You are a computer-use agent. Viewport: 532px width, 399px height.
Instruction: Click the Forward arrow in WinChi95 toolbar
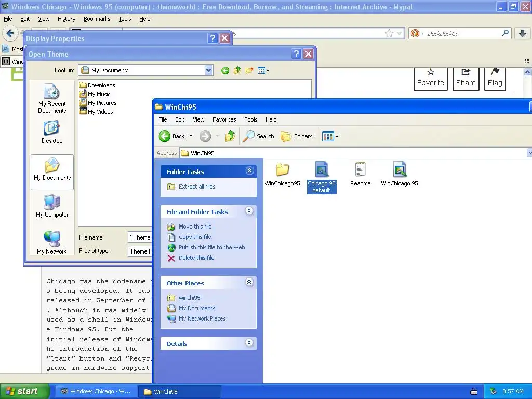(x=205, y=137)
